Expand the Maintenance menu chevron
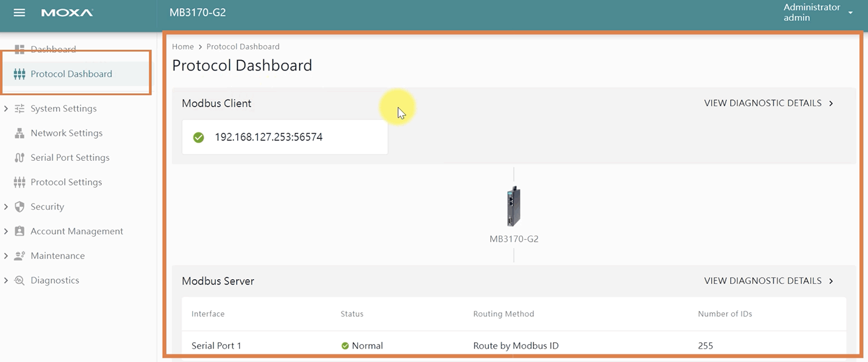This screenshot has height=362, width=868. 6,256
